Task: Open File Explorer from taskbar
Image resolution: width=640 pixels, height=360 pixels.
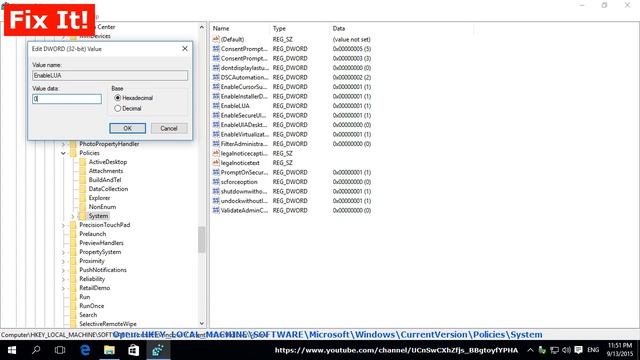Action: (x=109, y=350)
